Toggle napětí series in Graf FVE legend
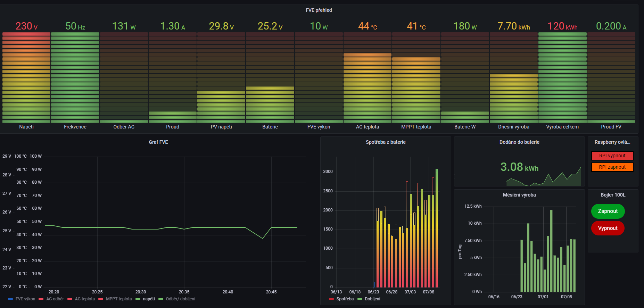Screen dimensions: 644x308 coord(149,299)
